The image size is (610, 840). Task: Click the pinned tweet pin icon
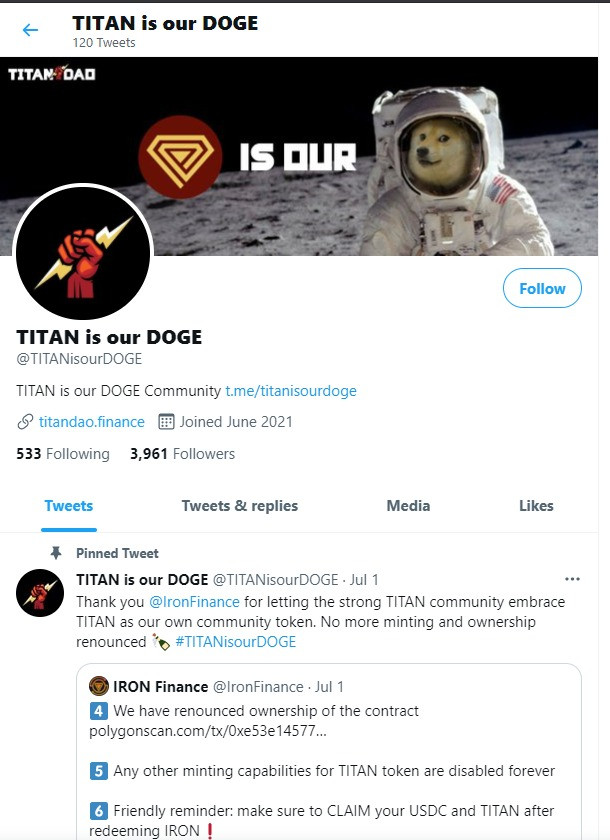tap(56, 553)
